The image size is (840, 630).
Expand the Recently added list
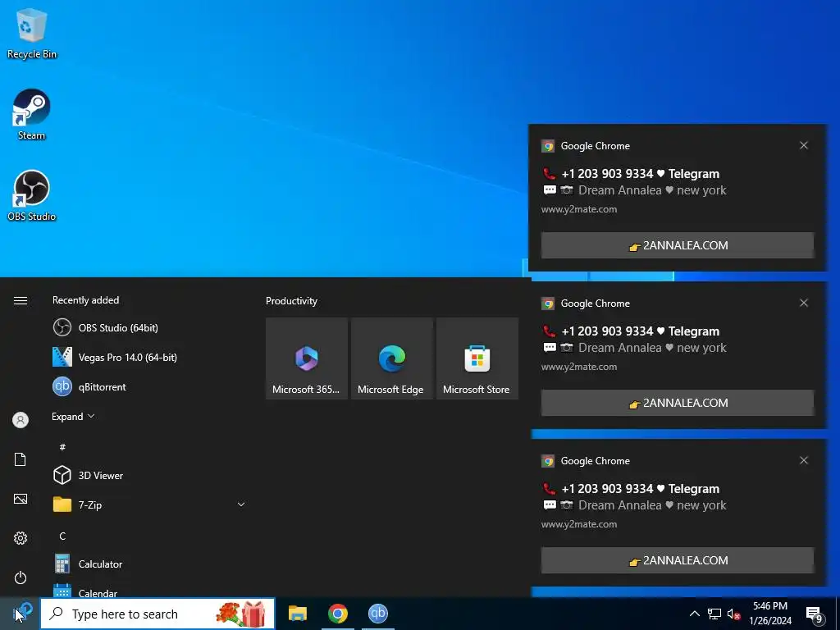[73, 416]
